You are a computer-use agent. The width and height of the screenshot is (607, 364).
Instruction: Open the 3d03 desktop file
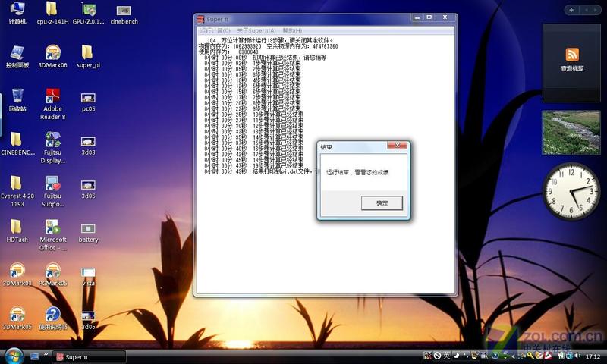click(x=88, y=145)
